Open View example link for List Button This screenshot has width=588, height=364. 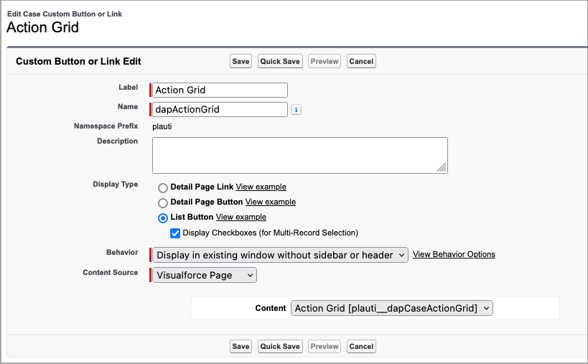click(241, 217)
